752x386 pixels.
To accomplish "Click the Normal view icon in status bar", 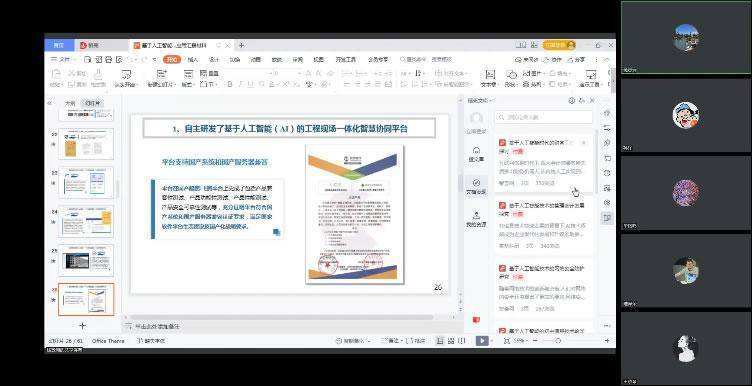I will (440, 341).
